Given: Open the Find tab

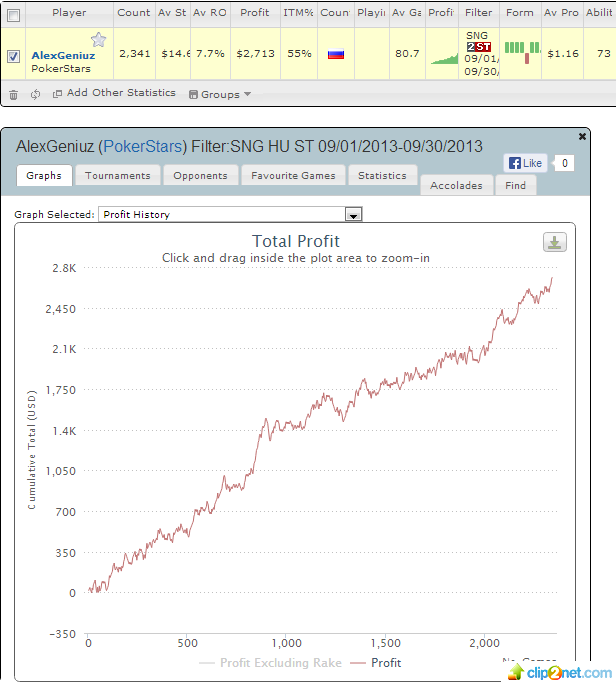Looking at the screenshot, I should (515, 185).
